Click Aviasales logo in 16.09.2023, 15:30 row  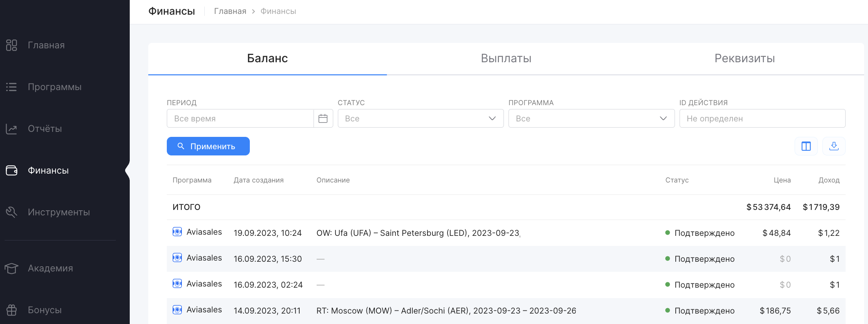click(177, 258)
